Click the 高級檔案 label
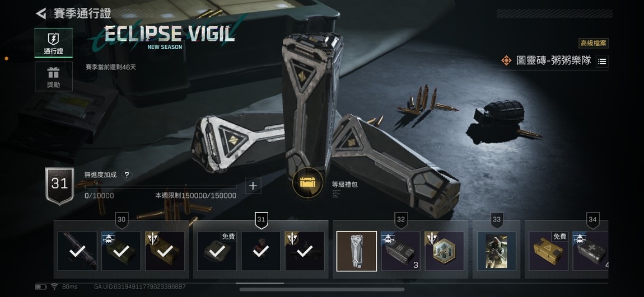The width and height of the screenshot is (644, 297). click(594, 43)
